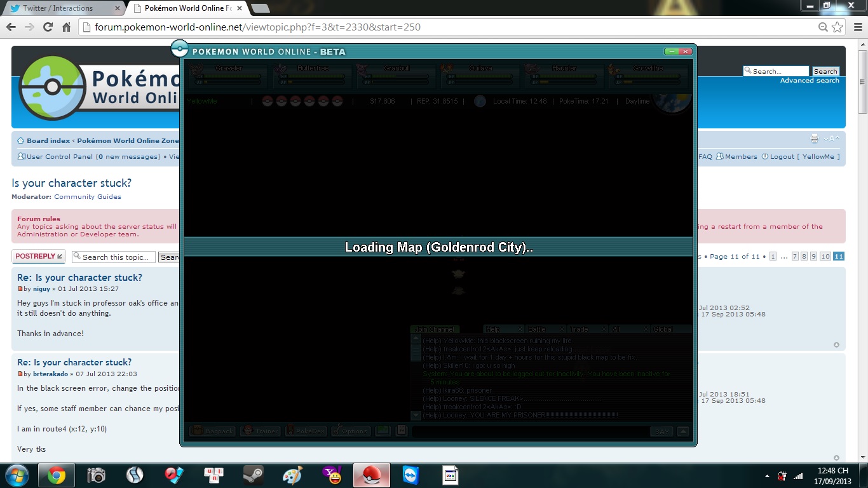Click the Join Channel button
The height and width of the screenshot is (488, 868).
pyautogui.click(x=435, y=329)
